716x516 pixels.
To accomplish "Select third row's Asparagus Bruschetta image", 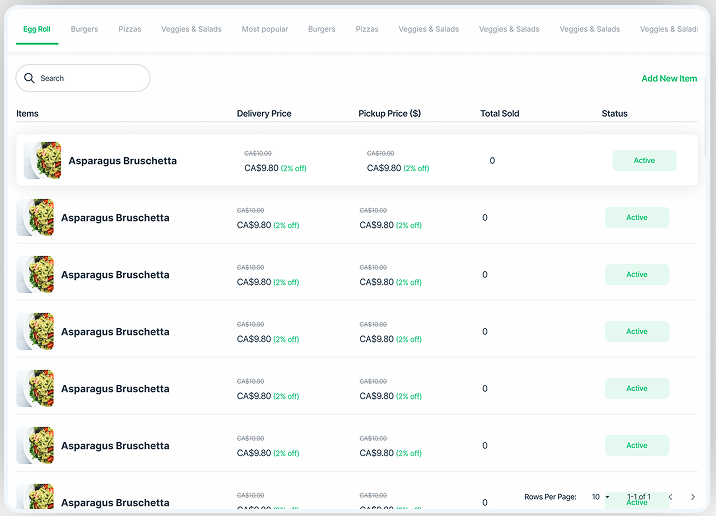I will point(36,274).
